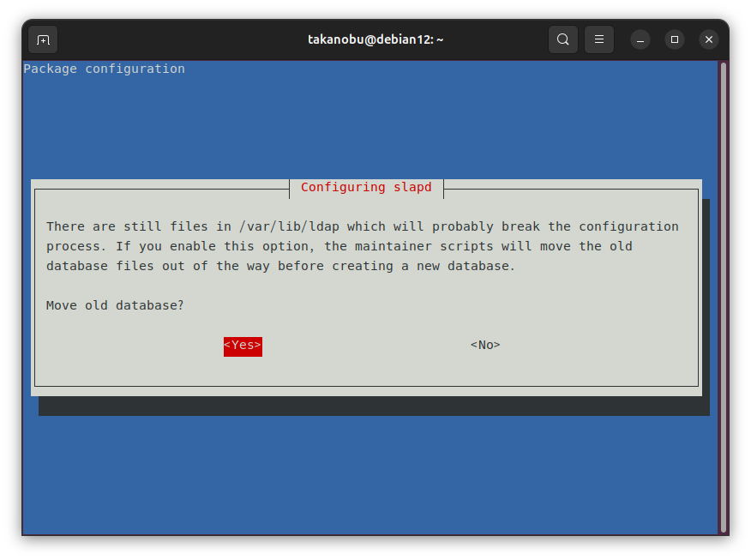Image resolution: width=751 pixels, height=560 pixels.
Task: Minimize the terminal window
Action: pos(640,39)
